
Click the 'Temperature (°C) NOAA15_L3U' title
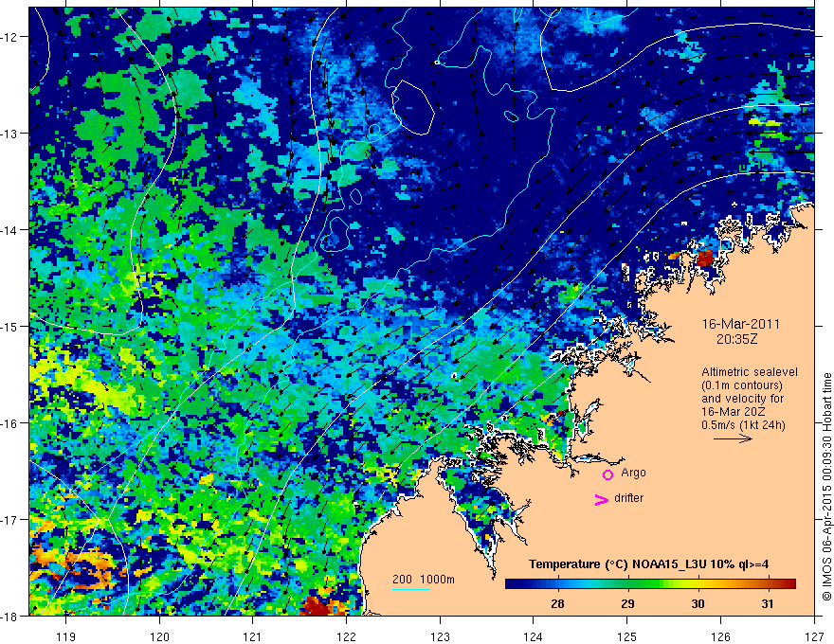click(x=618, y=564)
